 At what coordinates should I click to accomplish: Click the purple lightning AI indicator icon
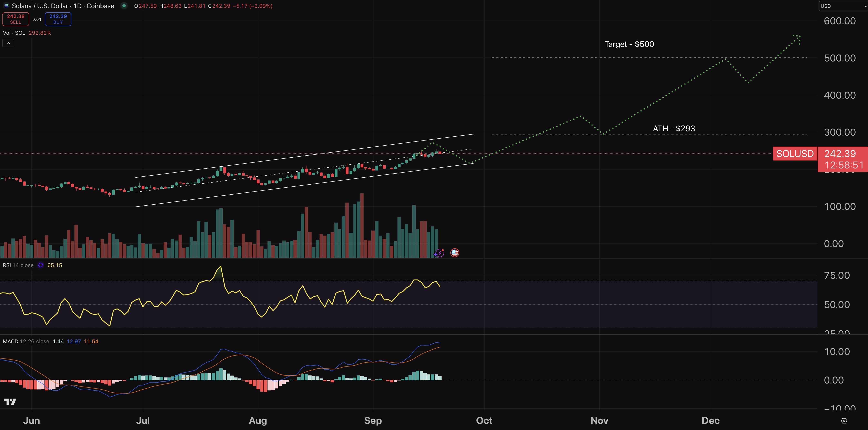(x=439, y=252)
